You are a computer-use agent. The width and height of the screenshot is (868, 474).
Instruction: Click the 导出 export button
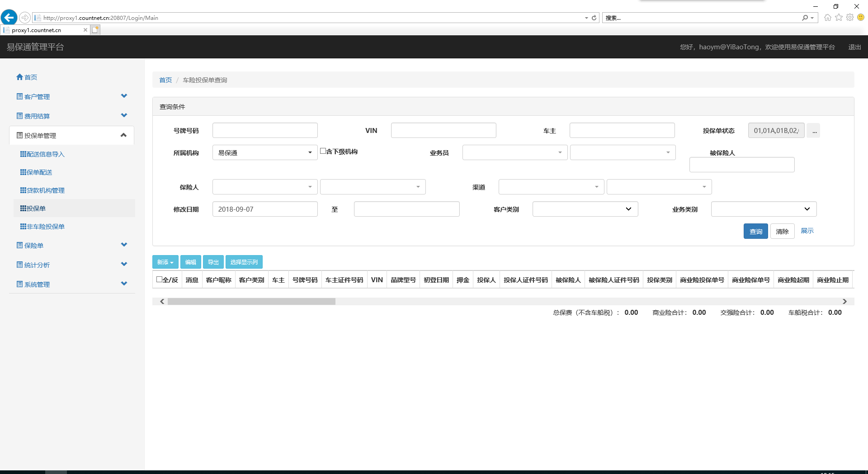tap(213, 262)
